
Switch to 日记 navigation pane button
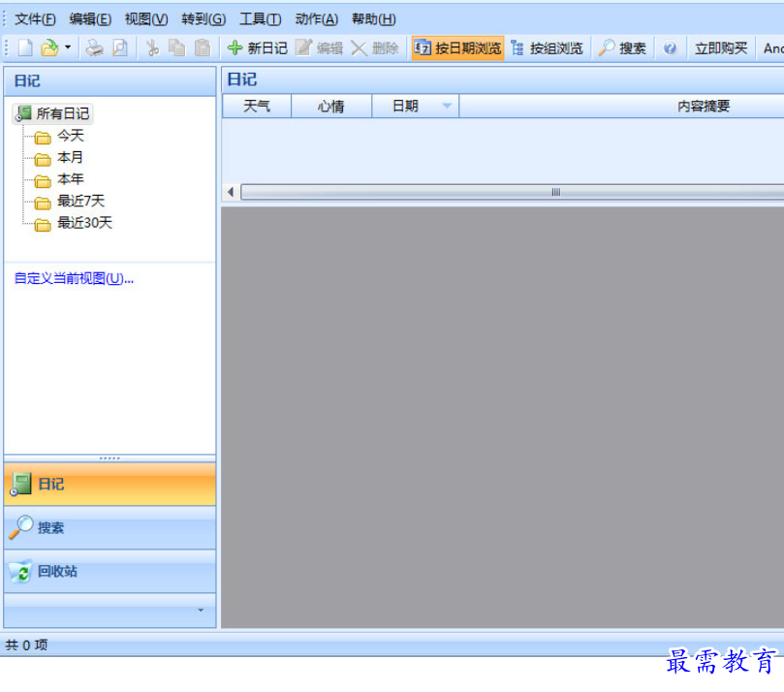coord(110,484)
